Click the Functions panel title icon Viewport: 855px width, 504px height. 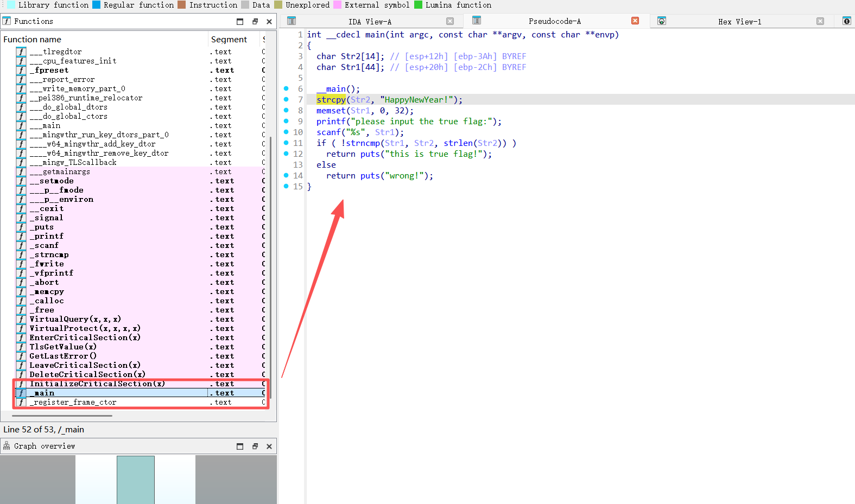point(7,21)
